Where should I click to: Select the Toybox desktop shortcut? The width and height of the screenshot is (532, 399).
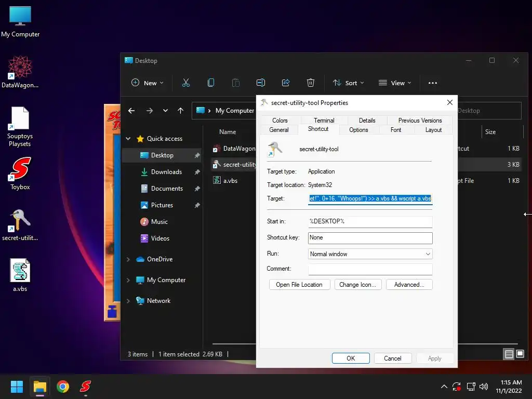[x=20, y=174]
